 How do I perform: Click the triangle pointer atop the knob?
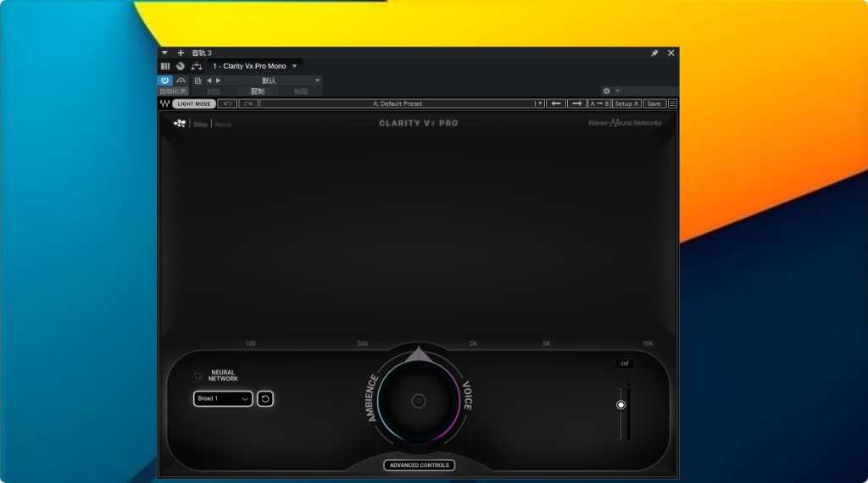[x=419, y=355]
